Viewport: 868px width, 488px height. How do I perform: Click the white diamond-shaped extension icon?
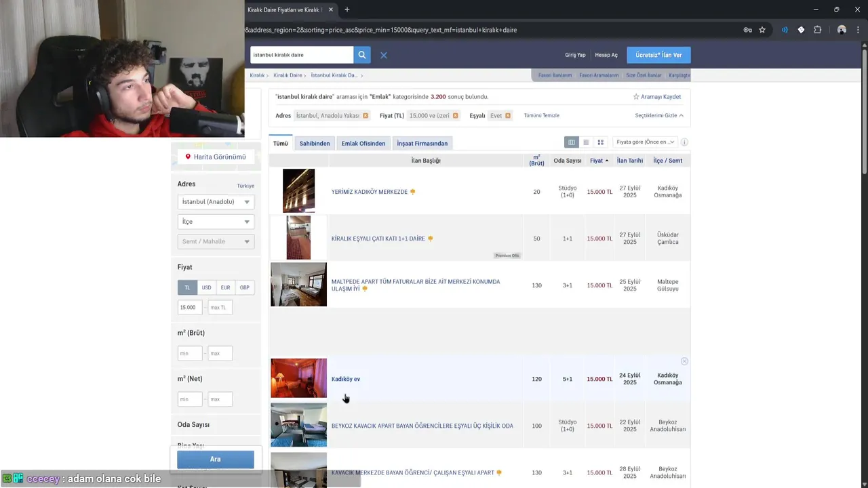click(x=801, y=30)
